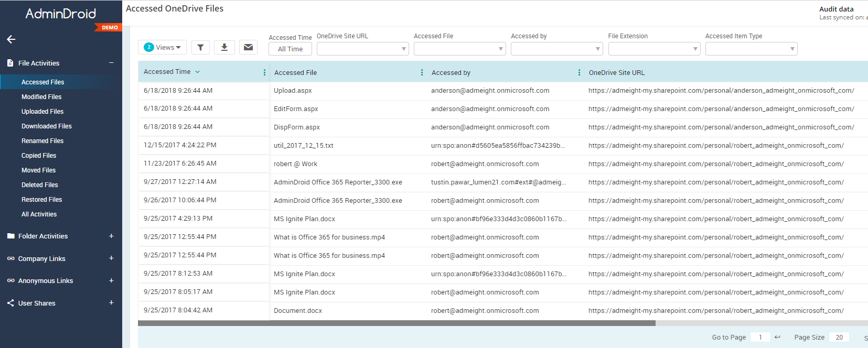
Task: Open Accessed by column options menu
Action: point(579,73)
